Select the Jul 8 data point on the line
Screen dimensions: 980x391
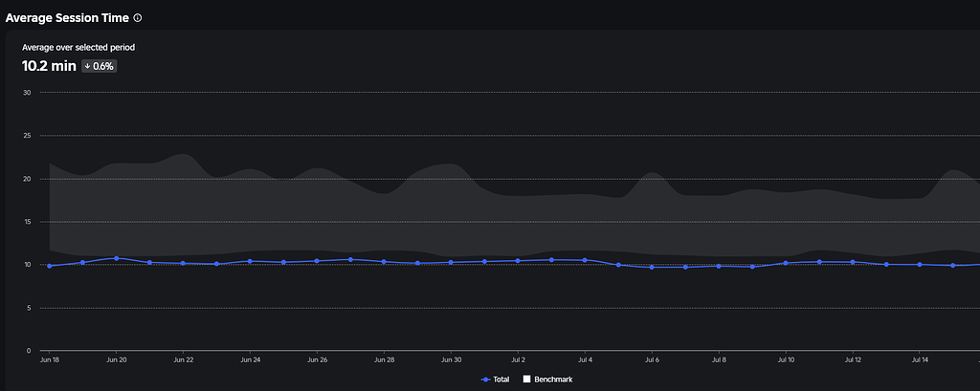[x=719, y=266]
